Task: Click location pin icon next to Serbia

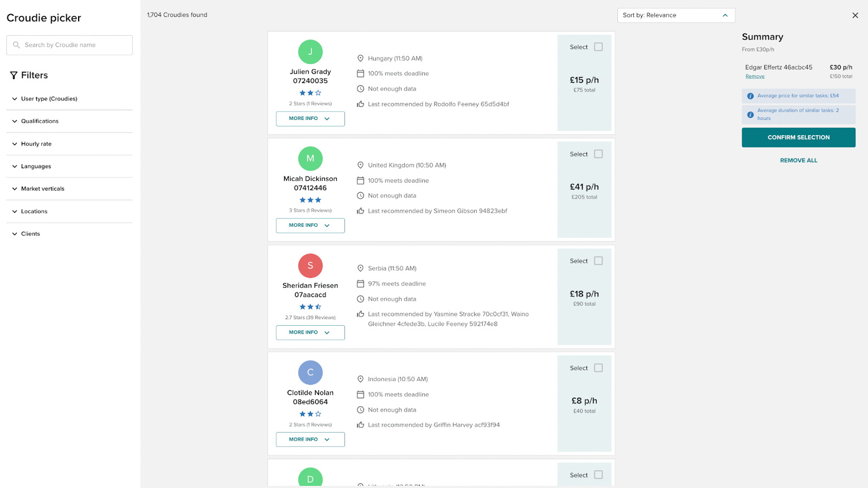Action: click(x=360, y=268)
